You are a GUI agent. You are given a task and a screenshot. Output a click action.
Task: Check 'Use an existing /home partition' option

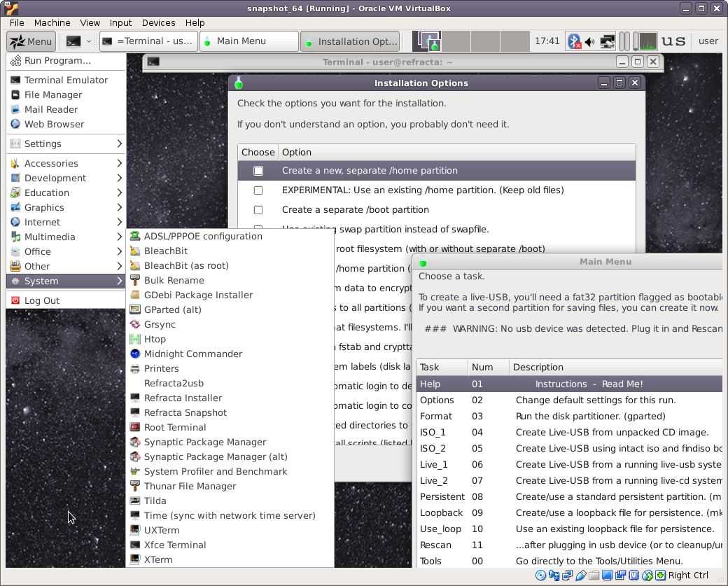(258, 190)
